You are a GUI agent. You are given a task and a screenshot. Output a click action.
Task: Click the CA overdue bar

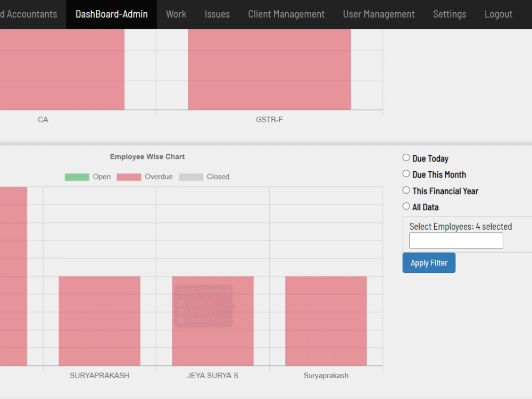pos(62,70)
